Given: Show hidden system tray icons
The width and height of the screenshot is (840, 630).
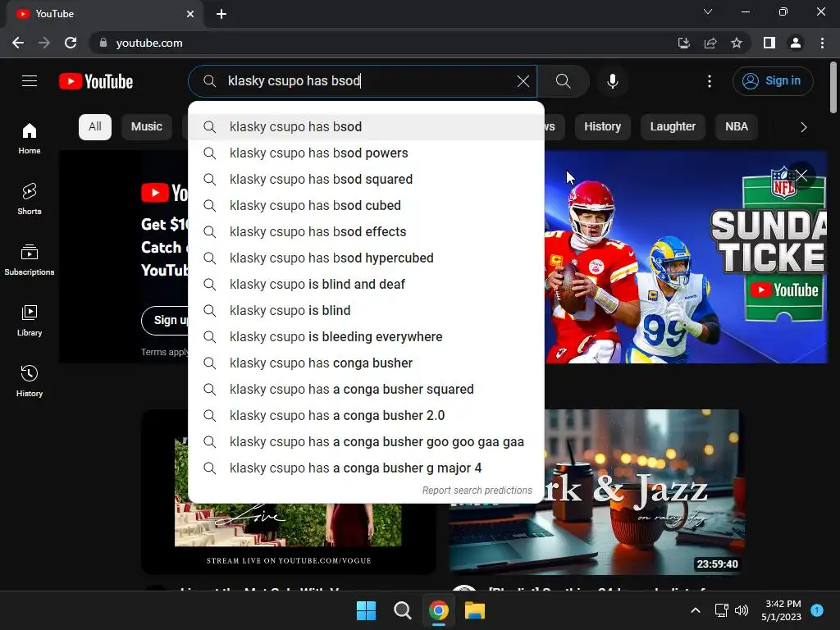Looking at the screenshot, I should [696, 610].
